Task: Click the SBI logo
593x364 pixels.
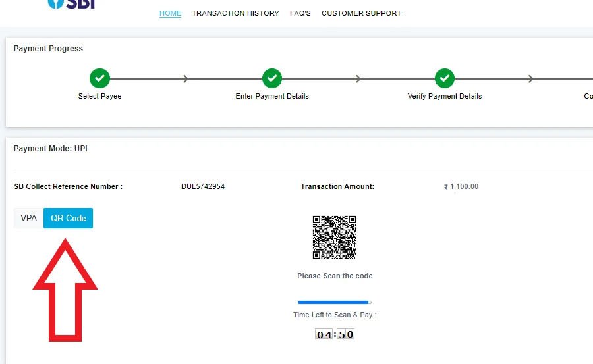Action: tap(71, 4)
